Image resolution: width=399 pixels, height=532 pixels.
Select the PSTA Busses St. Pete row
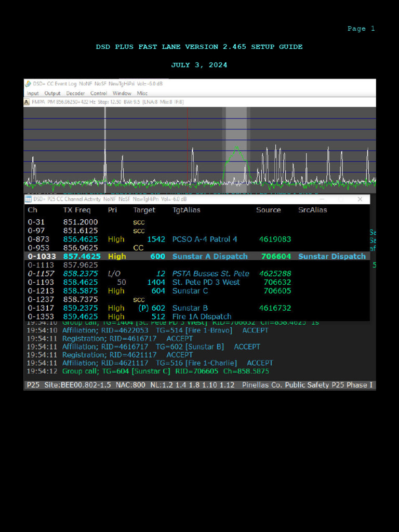click(197, 273)
